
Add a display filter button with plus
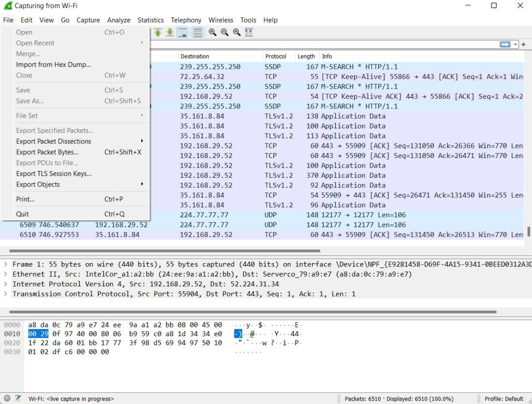523,44
